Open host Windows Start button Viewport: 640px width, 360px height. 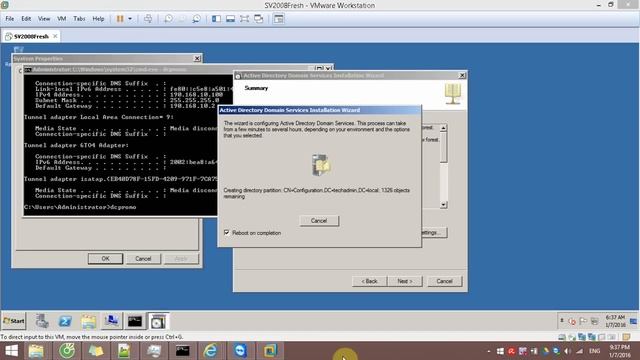[11, 351]
